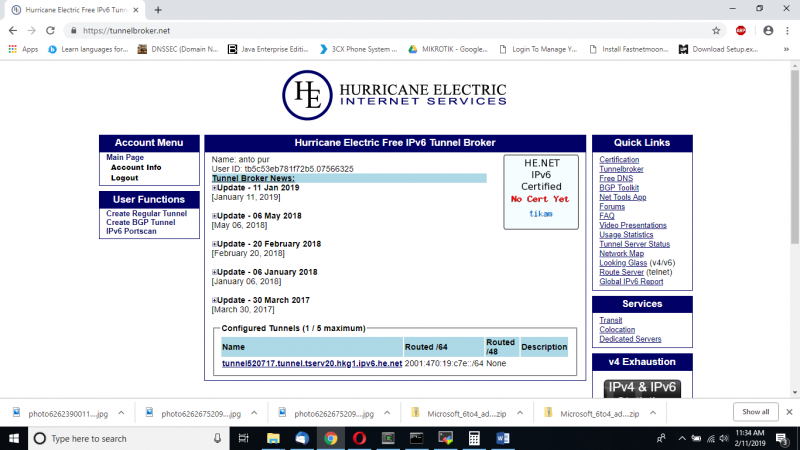Expand the Update - 06 May 2018 news
The image size is (800, 450).
(x=214, y=216)
